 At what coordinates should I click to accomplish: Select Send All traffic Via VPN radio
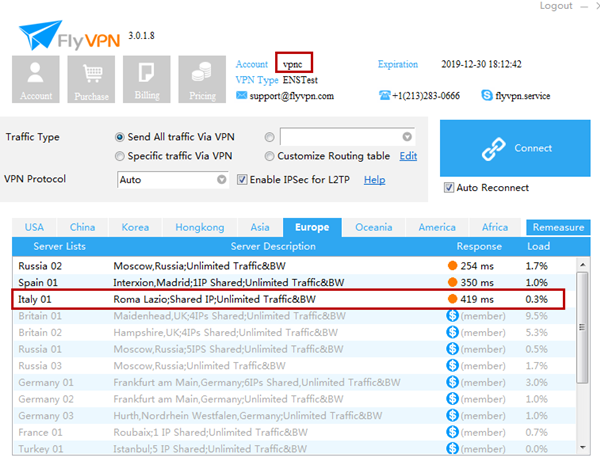120,137
